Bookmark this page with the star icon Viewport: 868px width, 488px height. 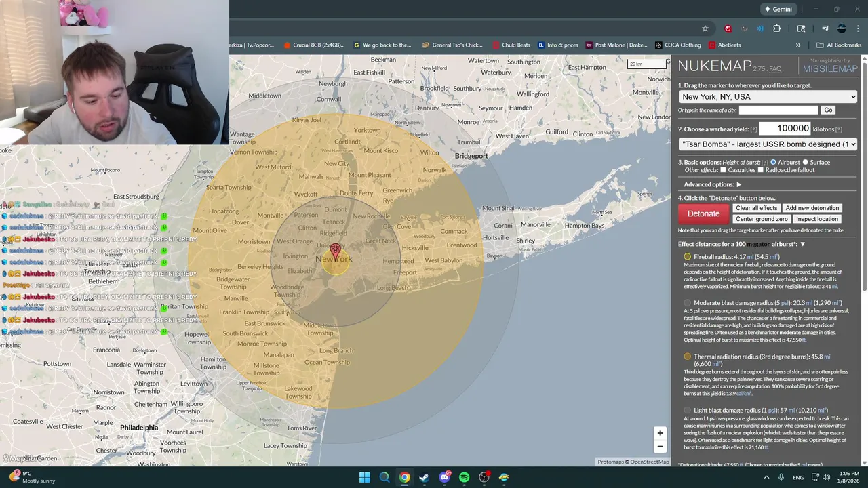705,28
